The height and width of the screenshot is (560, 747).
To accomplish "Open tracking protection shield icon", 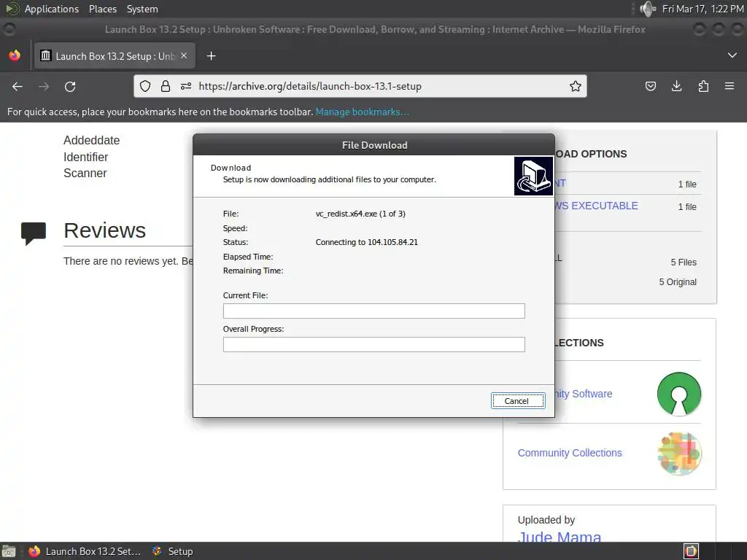I will click(x=145, y=86).
